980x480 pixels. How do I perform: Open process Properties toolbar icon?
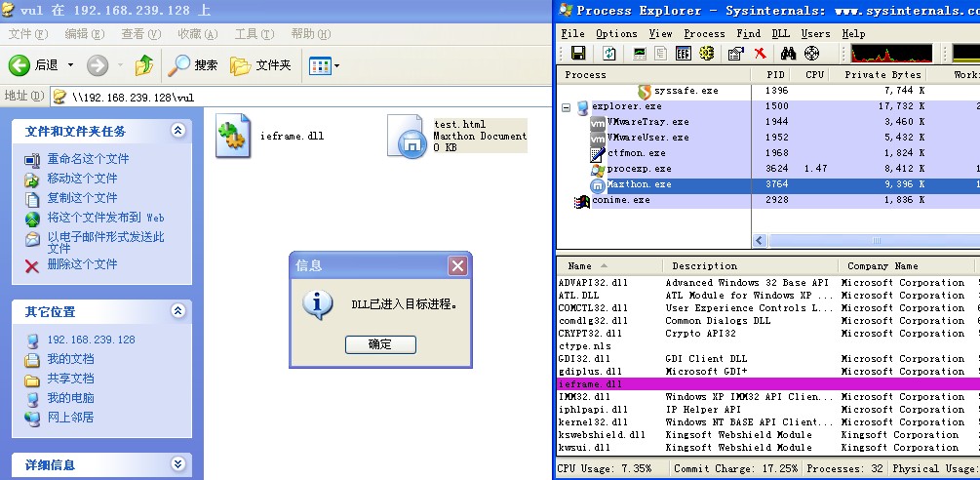(x=736, y=53)
